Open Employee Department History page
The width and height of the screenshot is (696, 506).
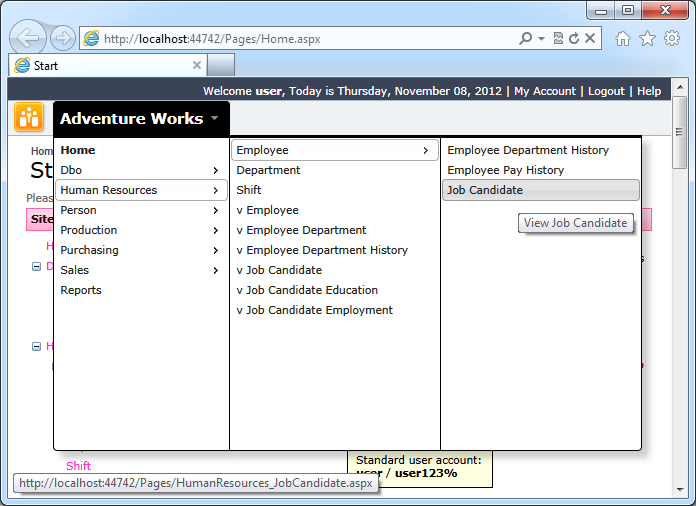coord(541,150)
